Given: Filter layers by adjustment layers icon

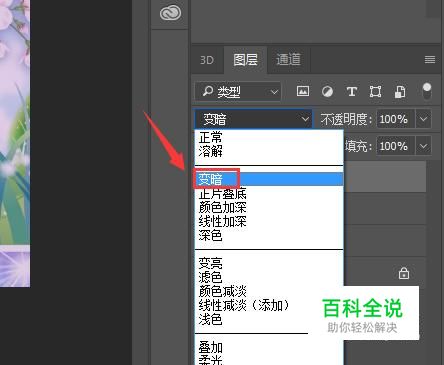Looking at the screenshot, I should pos(327,91).
